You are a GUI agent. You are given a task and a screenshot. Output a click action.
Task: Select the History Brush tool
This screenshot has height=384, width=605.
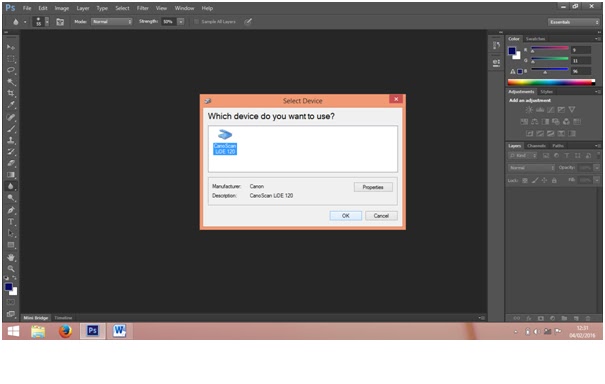pyautogui.click(x=11, y=152)
